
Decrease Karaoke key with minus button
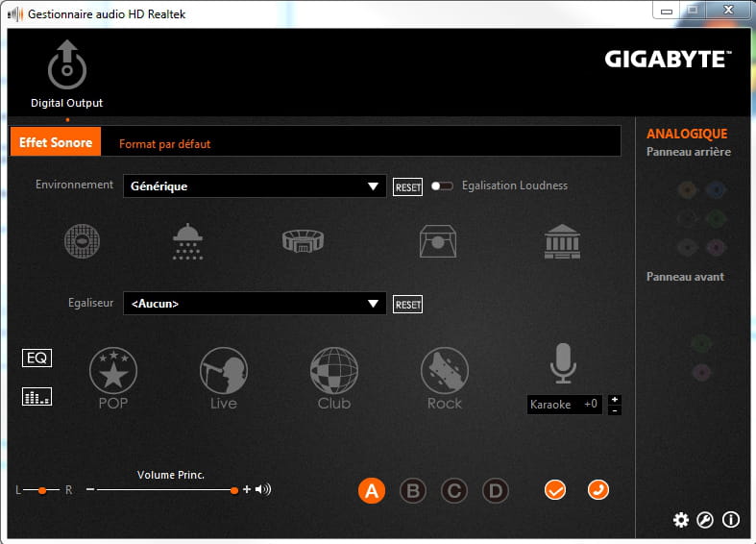[x=615, y=410]
